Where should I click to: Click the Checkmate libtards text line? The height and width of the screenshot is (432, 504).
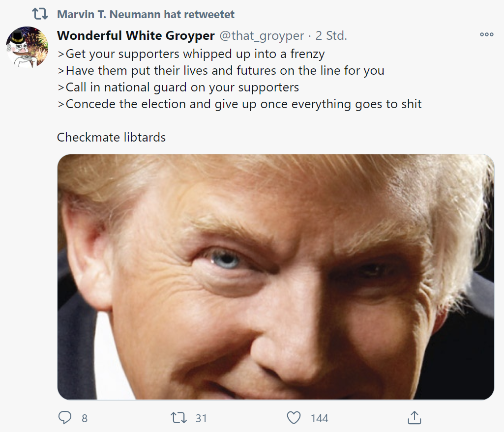[x=111, y=138]
